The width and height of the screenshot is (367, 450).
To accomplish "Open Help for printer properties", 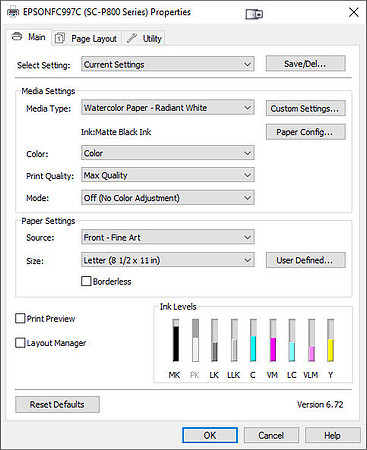I will pos(332,435).
